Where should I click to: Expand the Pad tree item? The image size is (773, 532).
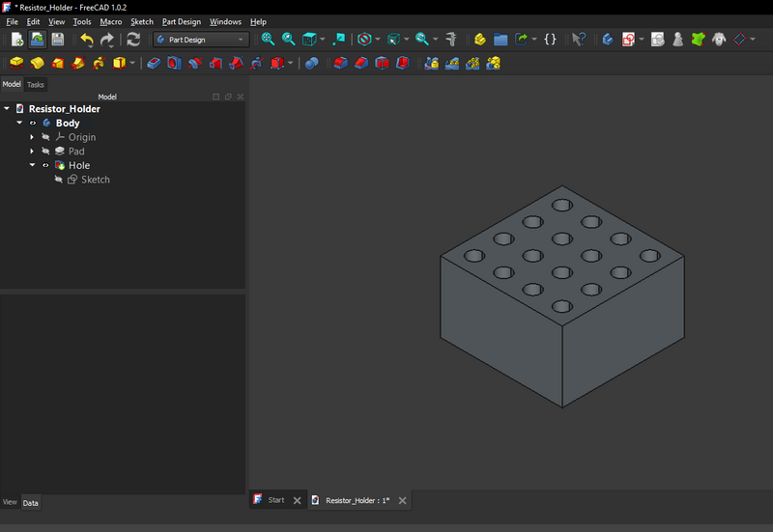[x=32, y=152]
